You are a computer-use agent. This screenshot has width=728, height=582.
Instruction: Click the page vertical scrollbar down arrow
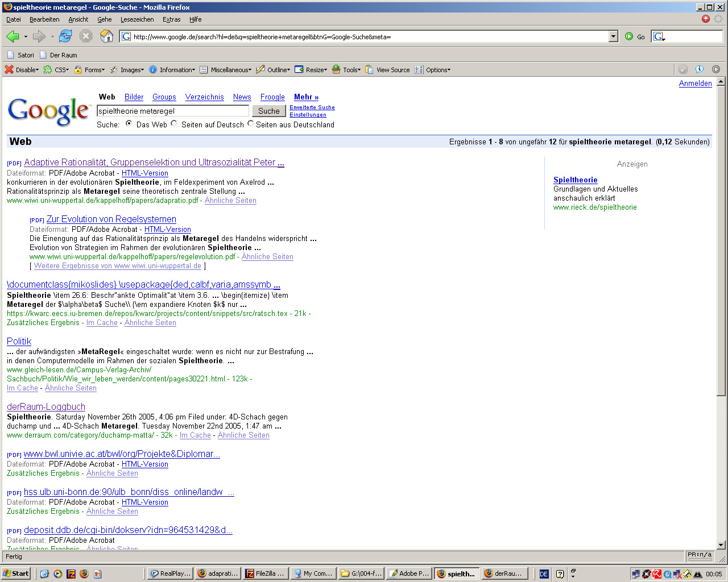[x=721, y=544]
